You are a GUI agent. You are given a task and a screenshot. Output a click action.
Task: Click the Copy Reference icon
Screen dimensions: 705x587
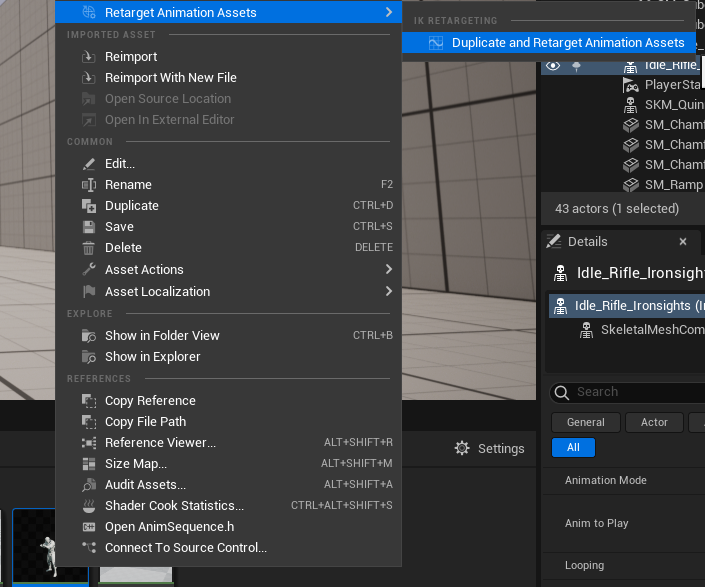click(x=89, y=401)
